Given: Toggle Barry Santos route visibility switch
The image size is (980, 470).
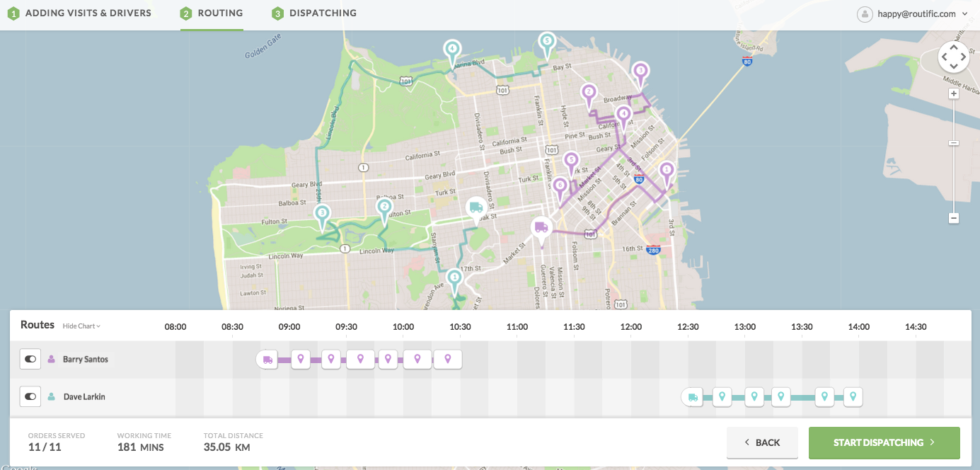Looking at the screenshot, I should [x=30, y=360].
